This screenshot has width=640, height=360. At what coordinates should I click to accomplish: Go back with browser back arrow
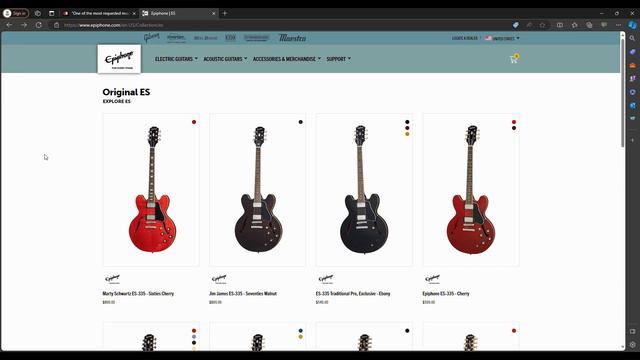pos(9,25)
